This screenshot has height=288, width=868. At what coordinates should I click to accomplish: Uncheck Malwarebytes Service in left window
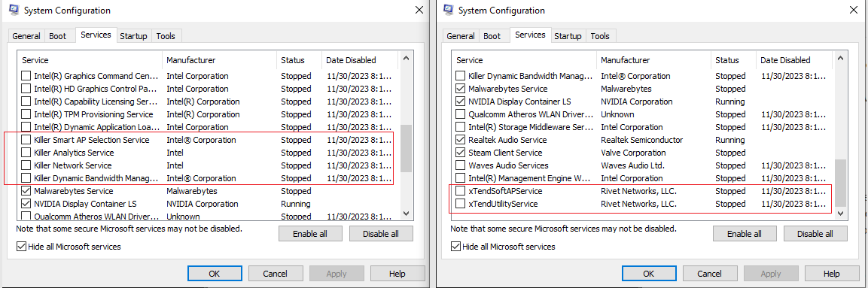(x=26, y=191)
